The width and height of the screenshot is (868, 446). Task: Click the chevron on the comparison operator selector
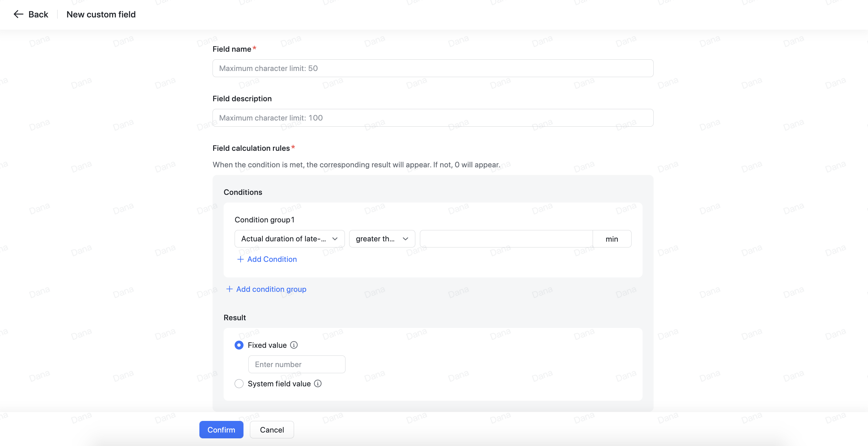pyautogui.click(x=405, y=239)
